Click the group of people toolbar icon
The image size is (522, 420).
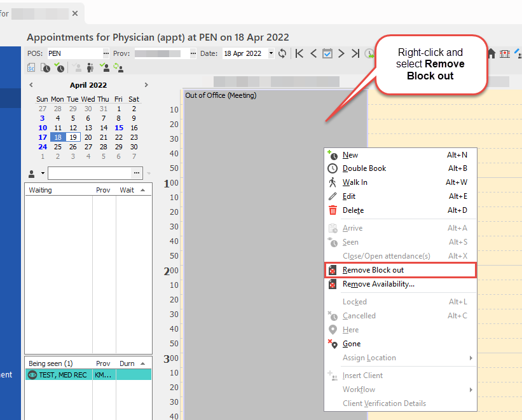pos(90,67)
